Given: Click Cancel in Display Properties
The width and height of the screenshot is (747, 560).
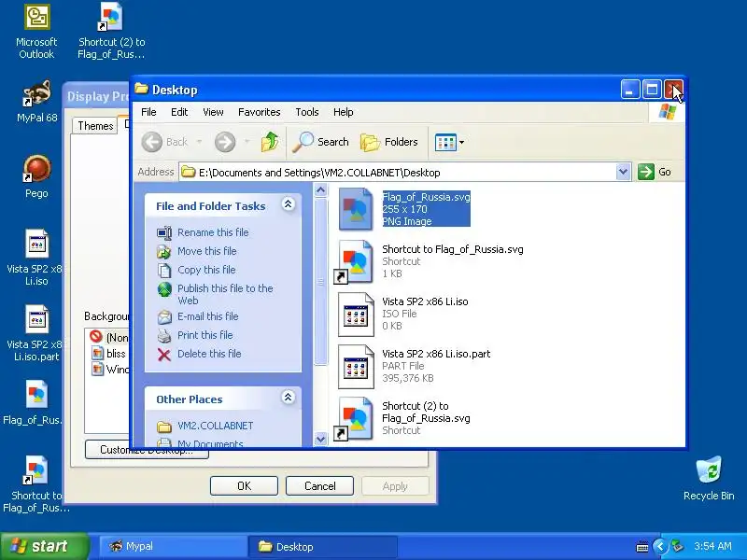Looking at the screenshot, I should (x=319, y=485).
